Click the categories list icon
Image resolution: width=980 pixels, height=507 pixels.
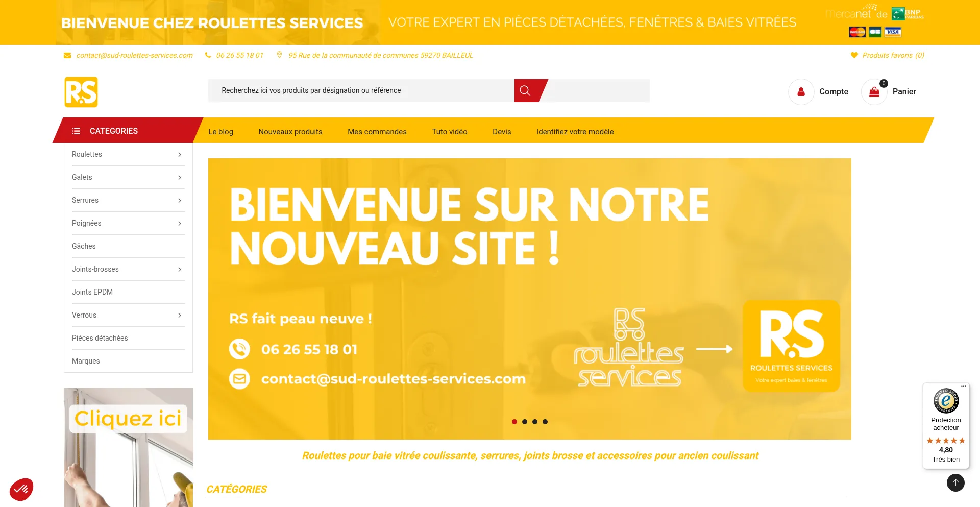(76, 131)
